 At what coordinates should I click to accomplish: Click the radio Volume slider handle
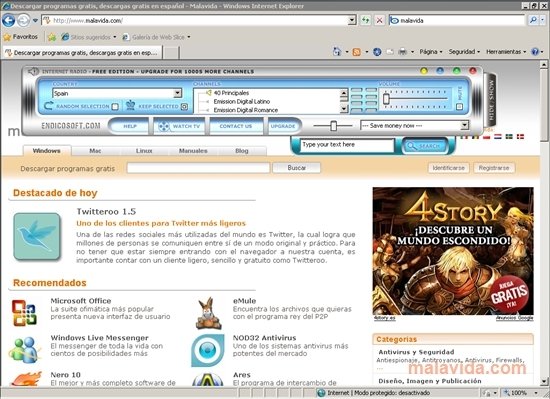coord(386,99)
